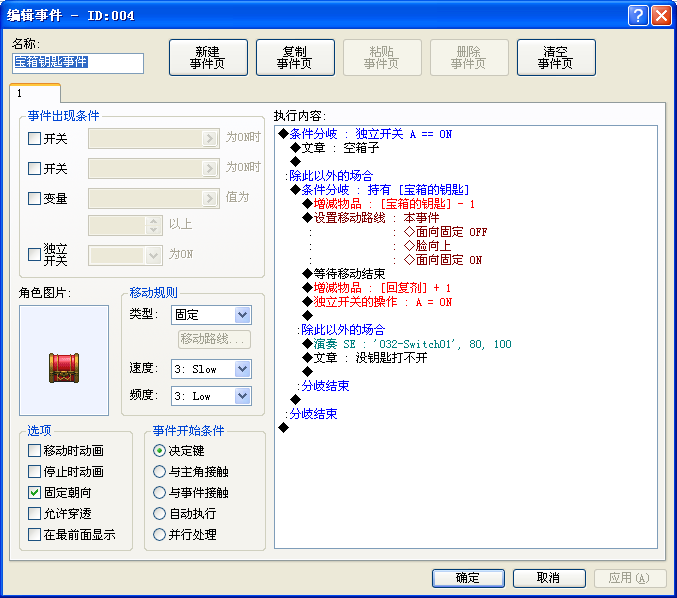677x598 pixels.
Task: Click the 清空事件页 button
Action: (556, 57)
